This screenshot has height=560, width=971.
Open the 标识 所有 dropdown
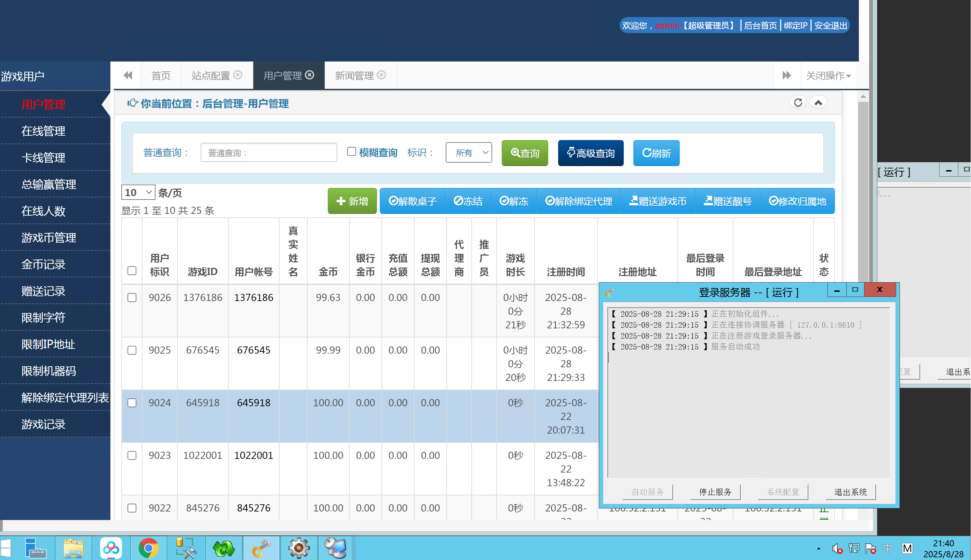[469, 153]
